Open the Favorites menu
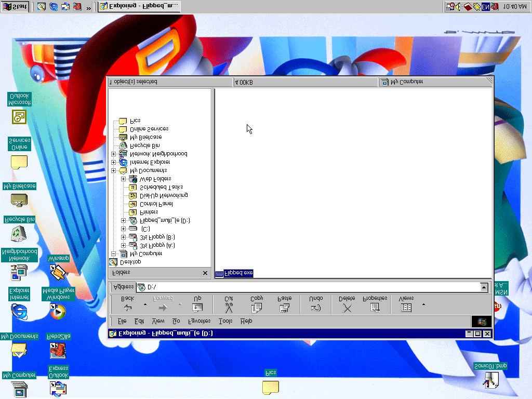Image resolution: width=532 pixels, height=399 pixels. click(x=199, y=321)
